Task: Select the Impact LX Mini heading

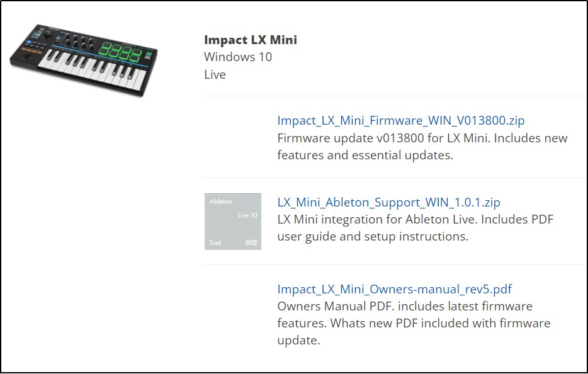Action: 251,40
